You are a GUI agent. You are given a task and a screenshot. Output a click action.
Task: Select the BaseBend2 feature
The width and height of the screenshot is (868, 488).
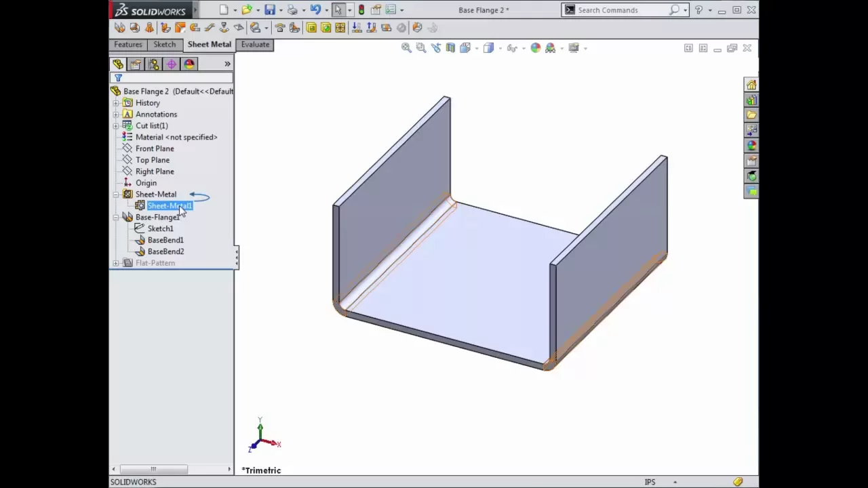[165, 251]
